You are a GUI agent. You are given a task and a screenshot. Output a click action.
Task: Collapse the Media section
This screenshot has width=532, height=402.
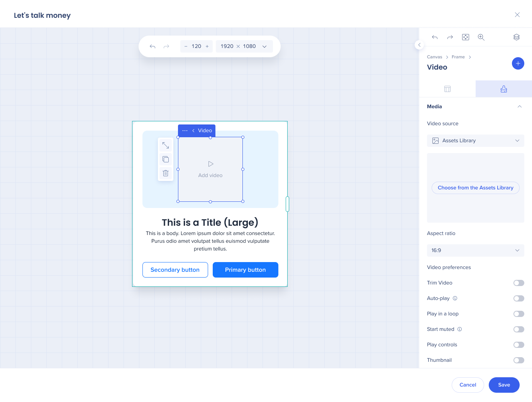(x=519, y=107)
